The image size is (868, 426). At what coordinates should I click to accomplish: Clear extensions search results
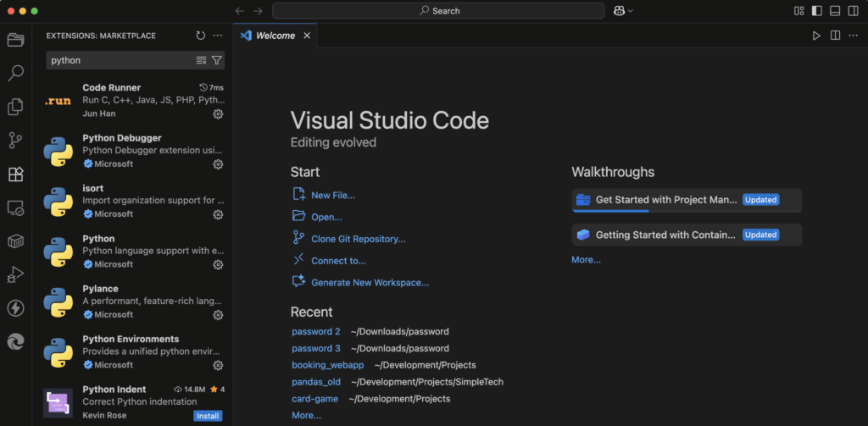pos(202,60)
